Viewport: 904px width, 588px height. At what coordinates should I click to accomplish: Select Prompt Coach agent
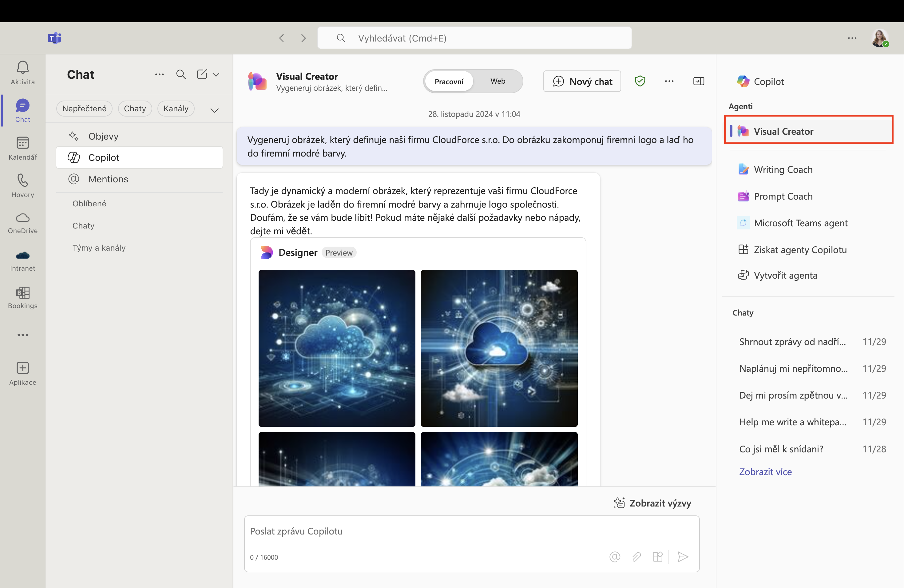pyautogui.click(x=809, y=196)
